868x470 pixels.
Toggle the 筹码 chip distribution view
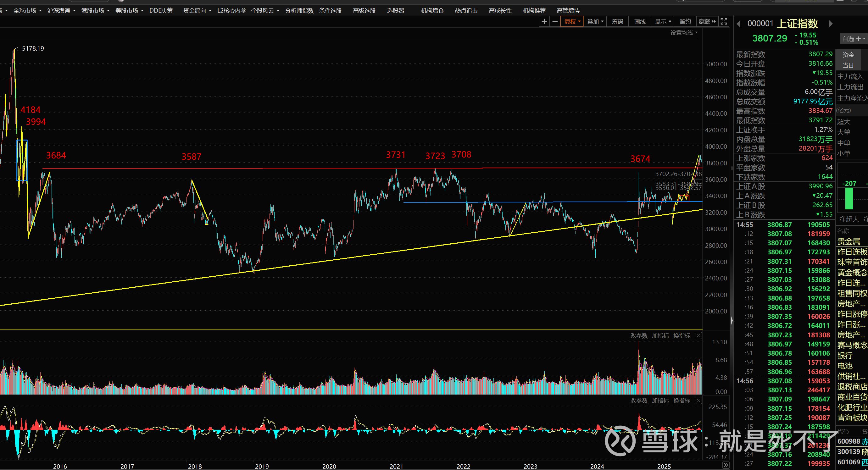pos(617,22)
